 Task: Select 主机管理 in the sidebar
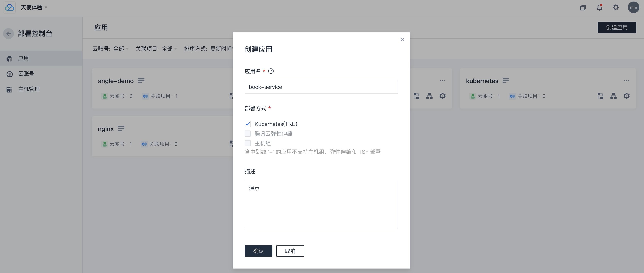[41, 89]
